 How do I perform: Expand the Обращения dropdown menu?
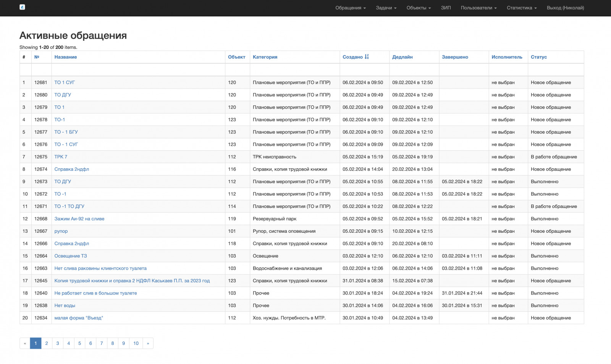pyautogui.click(x=350, y=8)
